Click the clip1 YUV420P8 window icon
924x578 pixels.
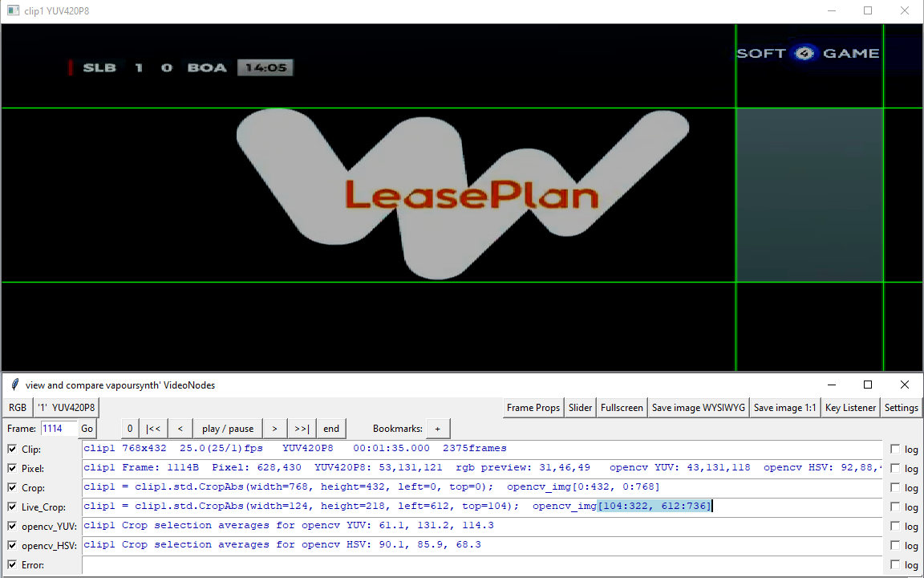click(x=13, y=10)
